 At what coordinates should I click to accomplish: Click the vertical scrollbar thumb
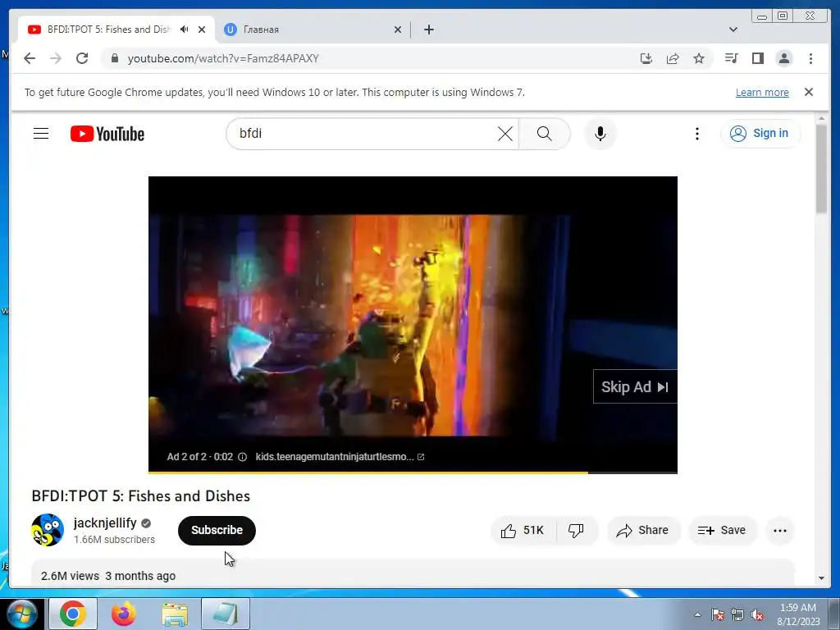pyautogui.click(x=821, y=169)
